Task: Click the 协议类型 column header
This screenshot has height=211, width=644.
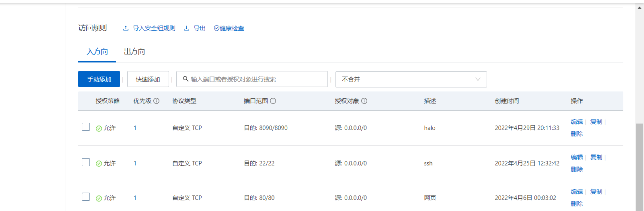Action: coord(184,101)
